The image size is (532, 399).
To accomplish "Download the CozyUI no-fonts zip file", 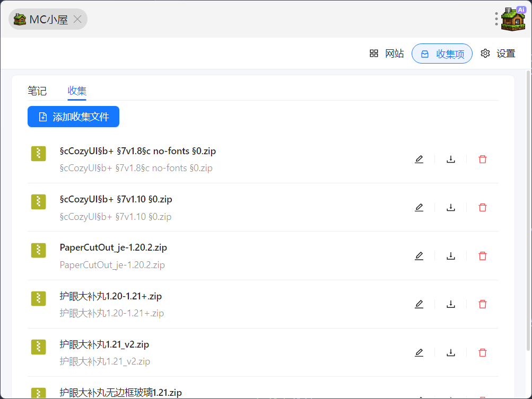I will pos(451,159).
